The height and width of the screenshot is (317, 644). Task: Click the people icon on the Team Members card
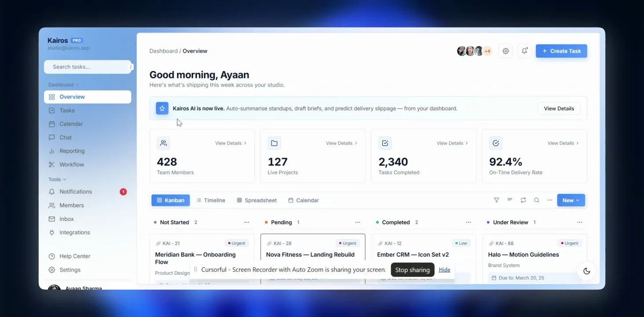tap(164, 143)
